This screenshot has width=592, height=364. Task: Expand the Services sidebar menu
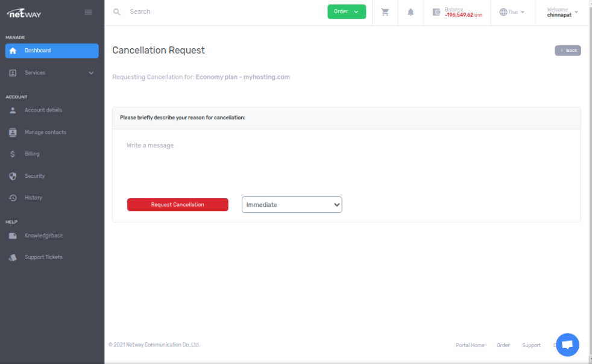tap(51, 73)
